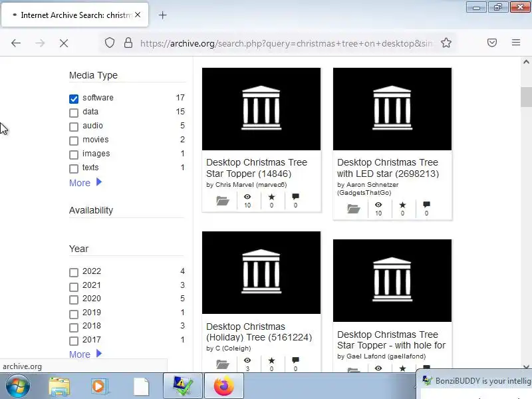Filter results by year 2021
The width and height of the screenshot is (532, 399).
[74, 287]
